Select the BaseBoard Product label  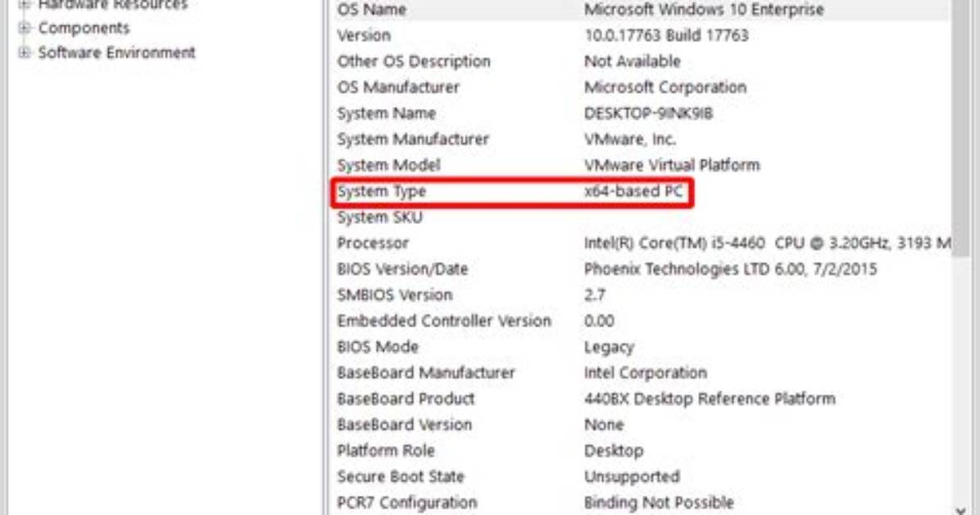point(406,399)
